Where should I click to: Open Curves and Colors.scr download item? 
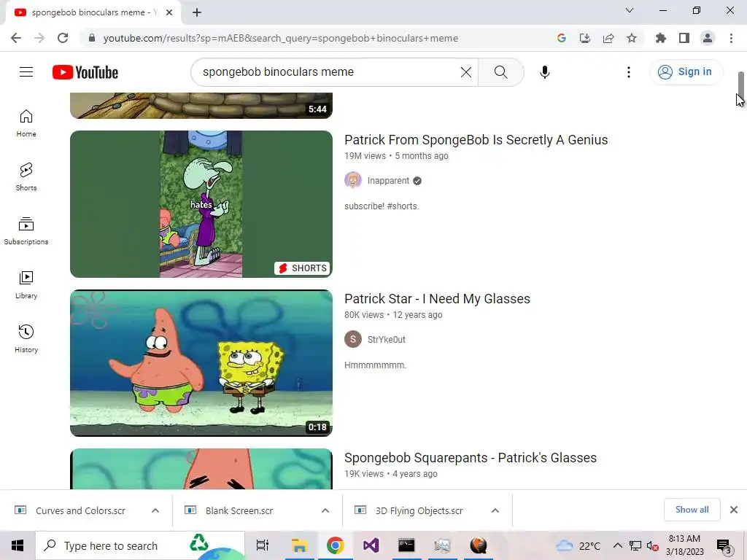coord(80,510)
